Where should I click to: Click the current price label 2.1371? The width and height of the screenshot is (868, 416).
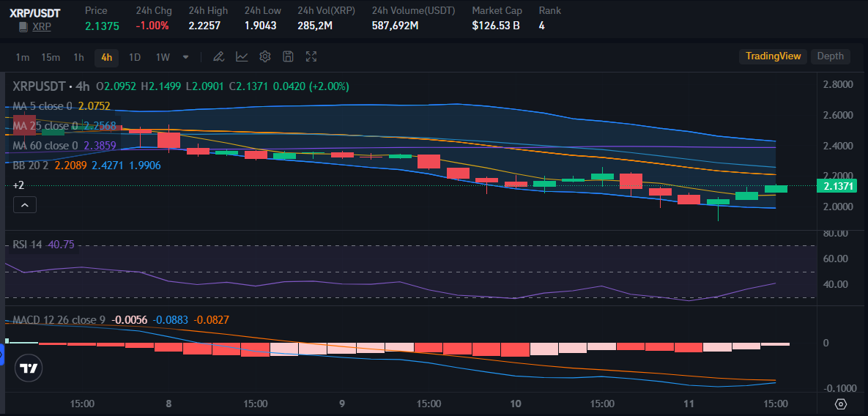pos(837,187)
